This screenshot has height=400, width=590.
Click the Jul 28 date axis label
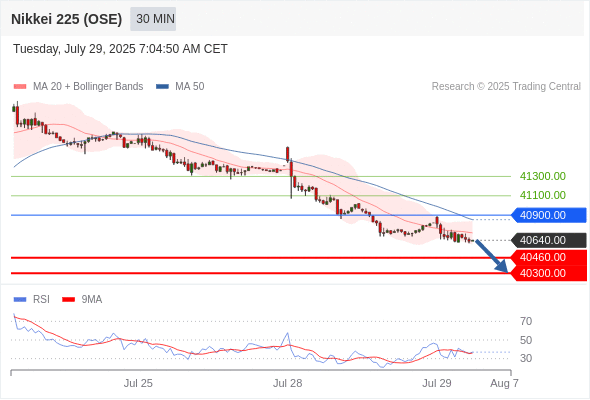coord(287,383)
